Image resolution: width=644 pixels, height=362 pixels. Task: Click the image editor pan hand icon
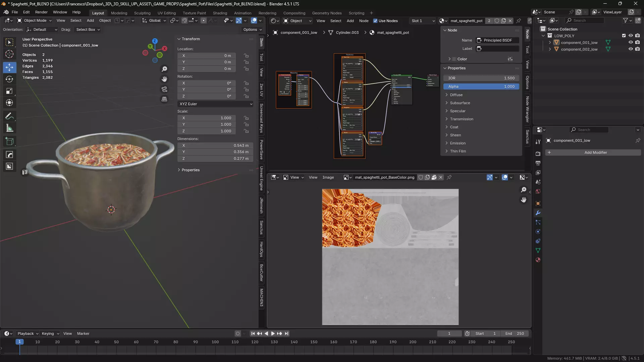(x=524, y=200)
